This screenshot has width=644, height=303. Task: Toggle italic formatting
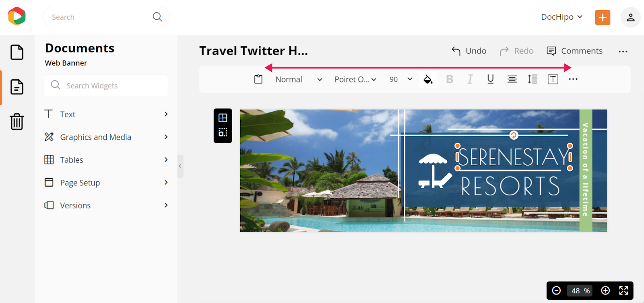[x=470, y=79]
